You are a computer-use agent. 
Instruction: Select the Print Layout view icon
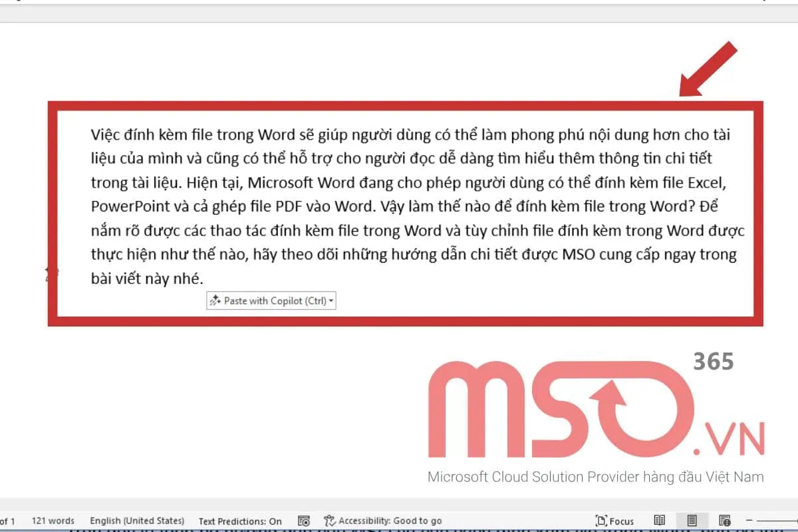692,521
